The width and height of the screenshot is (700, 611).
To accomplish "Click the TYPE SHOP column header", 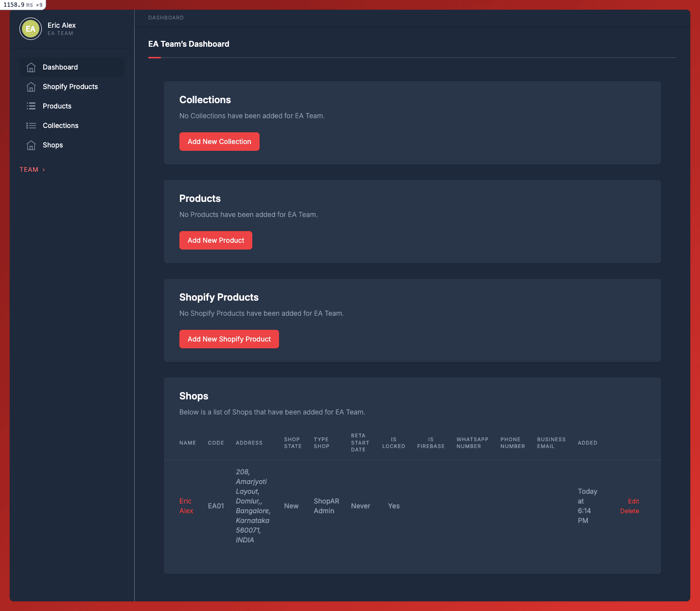I will [321, 443].
